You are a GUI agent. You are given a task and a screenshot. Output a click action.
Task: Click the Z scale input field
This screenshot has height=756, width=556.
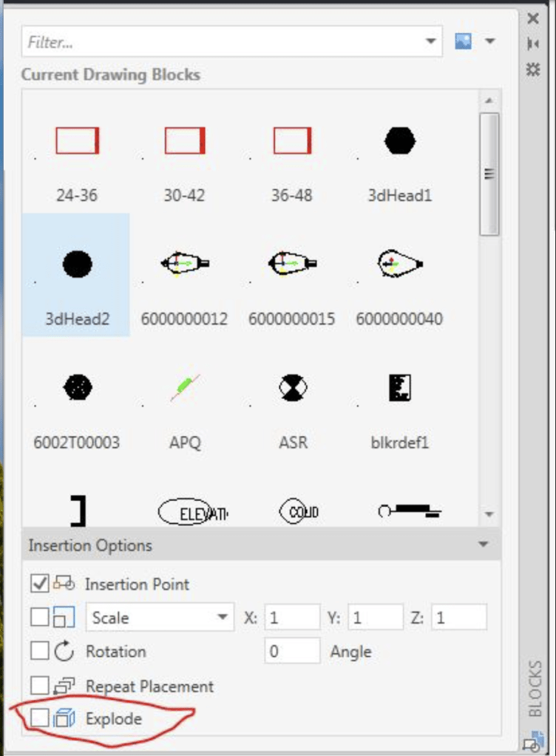click(x=459, y=617)
